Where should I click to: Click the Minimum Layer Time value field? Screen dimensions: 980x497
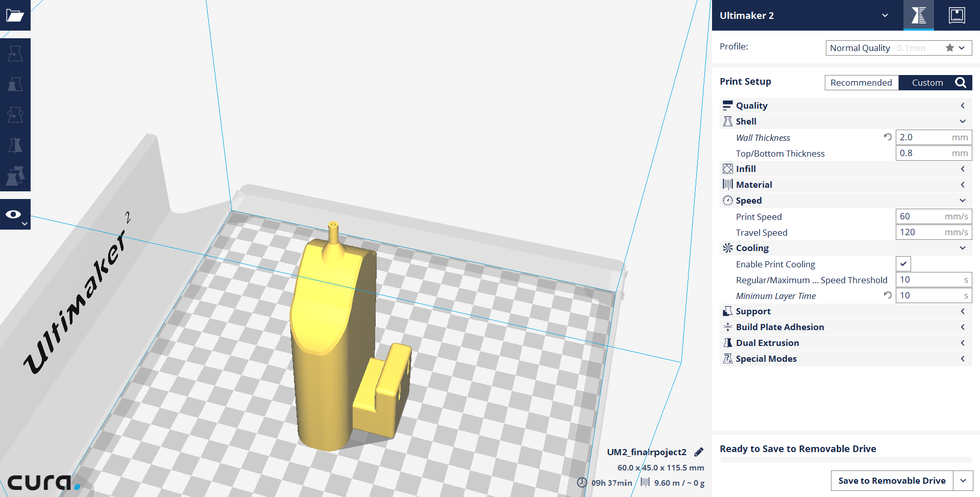(934, 295)
